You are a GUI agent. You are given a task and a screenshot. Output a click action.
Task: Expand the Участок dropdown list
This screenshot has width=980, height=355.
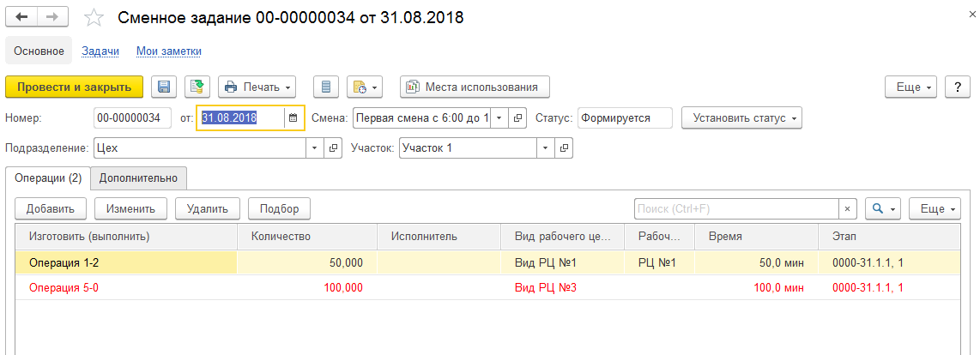tap(545, 147)
